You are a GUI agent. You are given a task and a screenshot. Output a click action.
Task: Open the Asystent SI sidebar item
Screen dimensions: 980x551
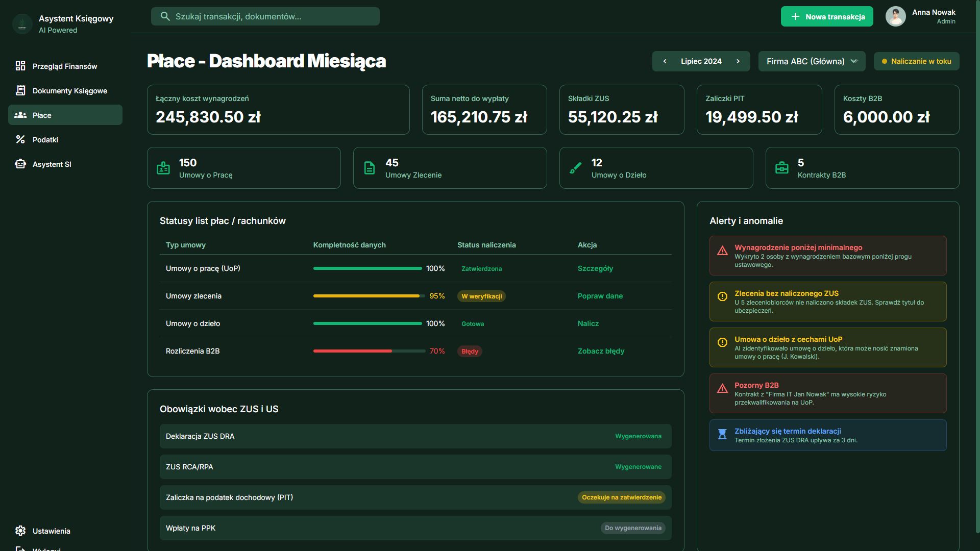(52, 164)
